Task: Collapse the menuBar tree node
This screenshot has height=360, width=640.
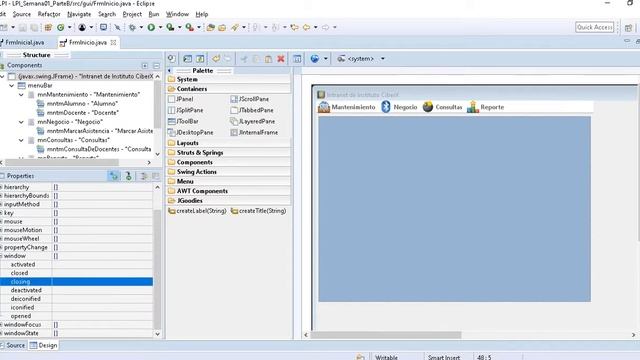Action: click(x=12, y=85)
